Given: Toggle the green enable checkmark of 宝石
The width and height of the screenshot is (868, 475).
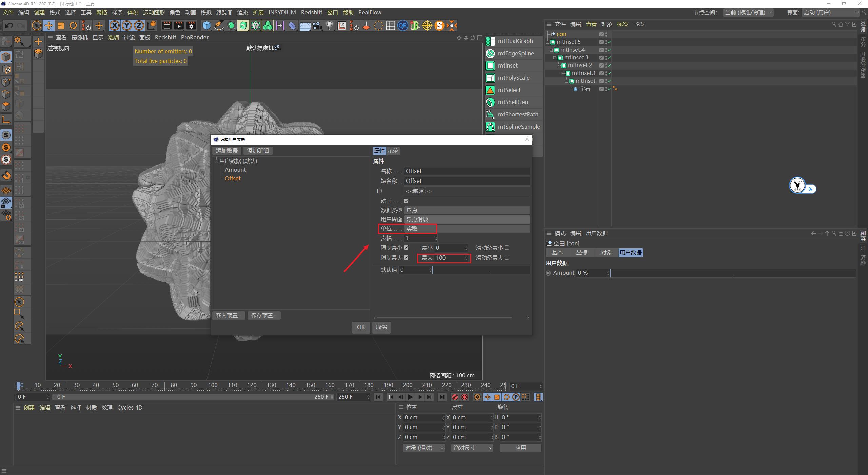Looking at the screenshot, I should click(x=609, y=89).
